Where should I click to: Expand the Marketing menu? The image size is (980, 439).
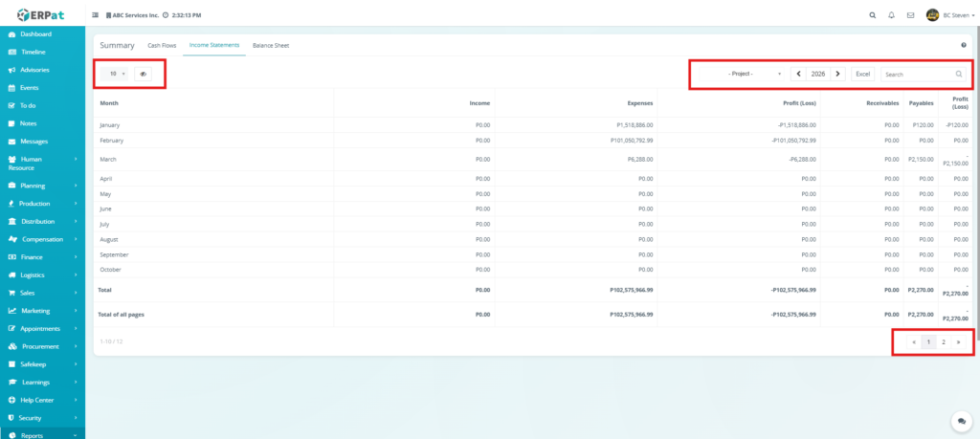(42, 310)
